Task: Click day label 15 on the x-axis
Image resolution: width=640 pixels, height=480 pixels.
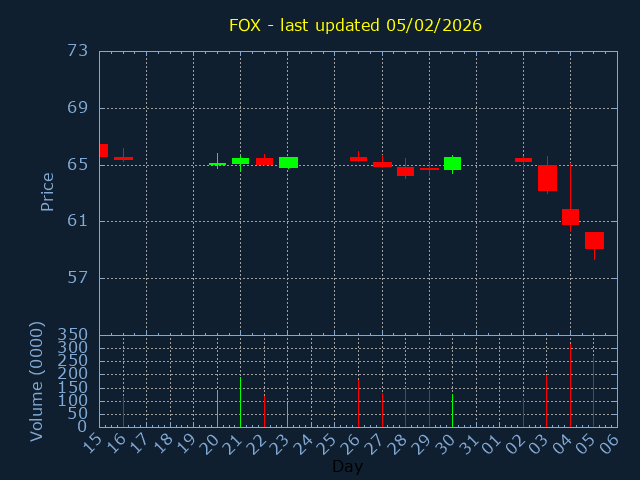Action: tap(94, 444)
